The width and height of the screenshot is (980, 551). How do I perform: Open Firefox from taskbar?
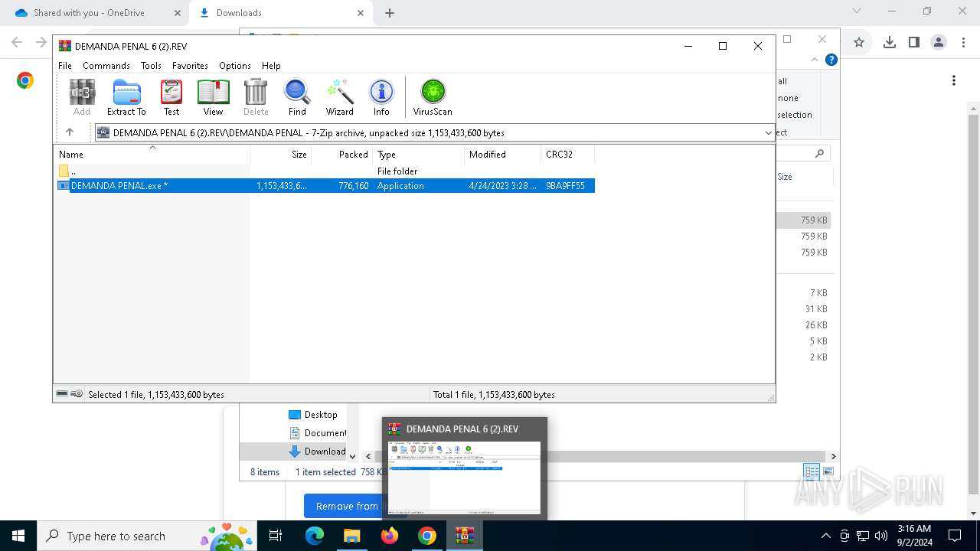[x=390, y=536]
